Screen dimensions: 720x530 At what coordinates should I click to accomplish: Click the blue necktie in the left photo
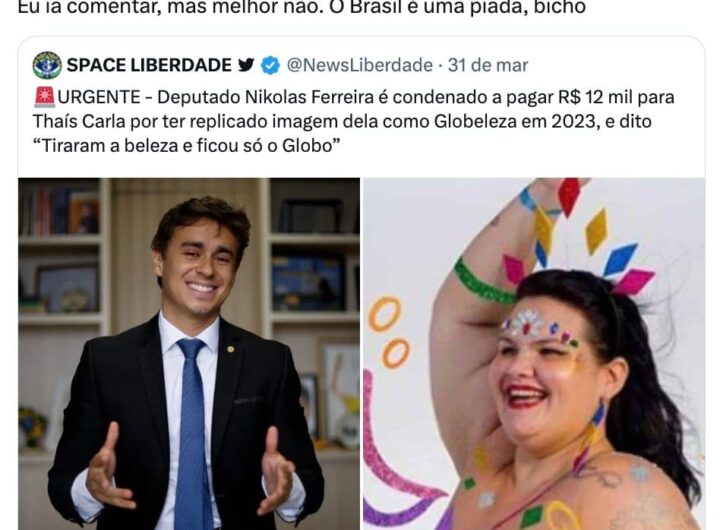point(193,432)
